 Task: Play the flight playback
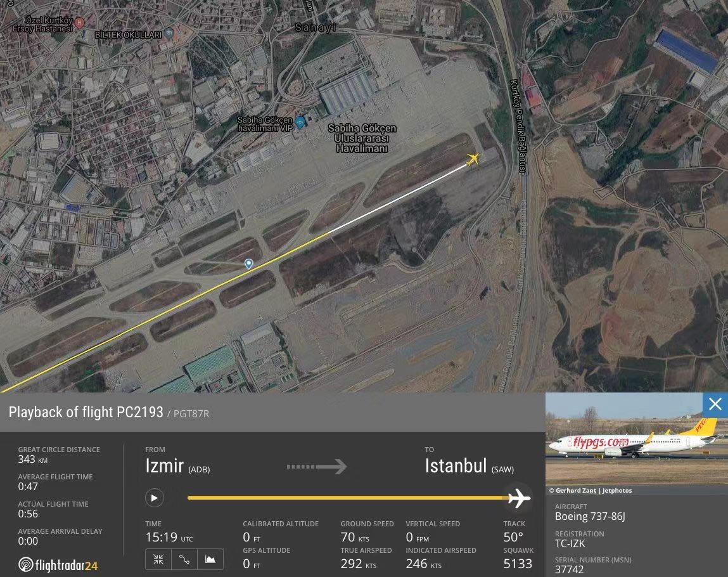(154, 498)
